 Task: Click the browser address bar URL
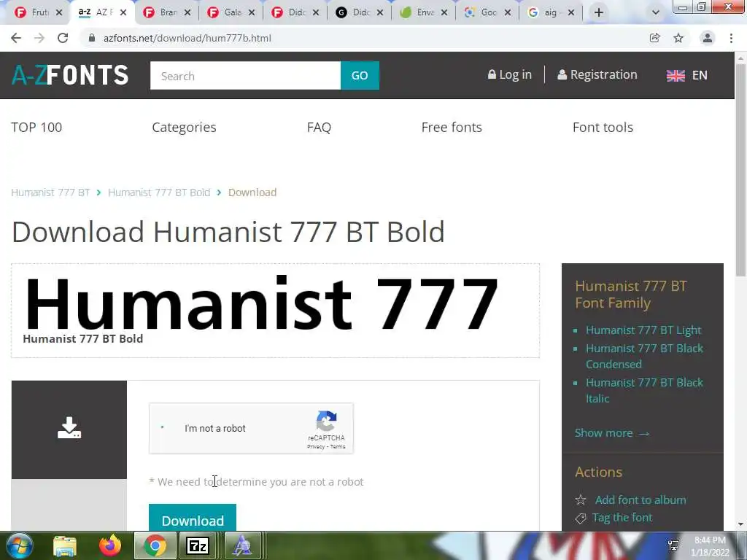click(187, 38)
